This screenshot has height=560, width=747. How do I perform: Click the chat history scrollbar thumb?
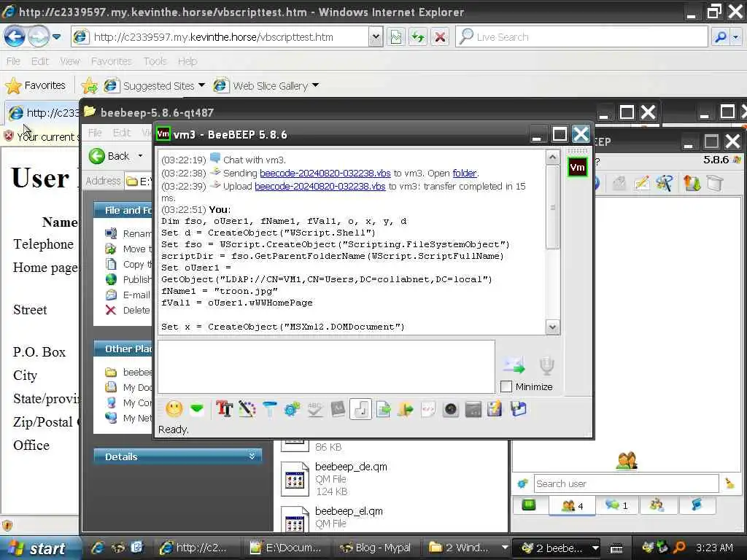click(x=553, y=207)
